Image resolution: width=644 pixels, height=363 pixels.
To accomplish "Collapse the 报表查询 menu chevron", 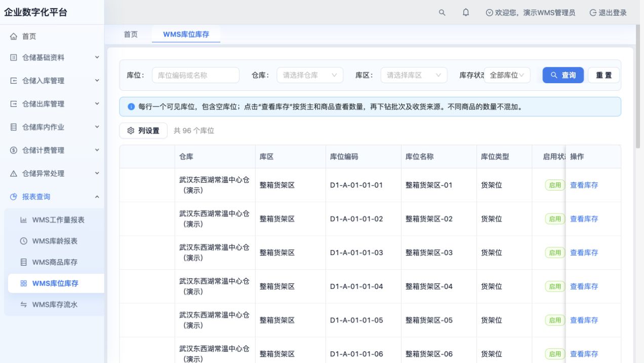I will (97, 197).
